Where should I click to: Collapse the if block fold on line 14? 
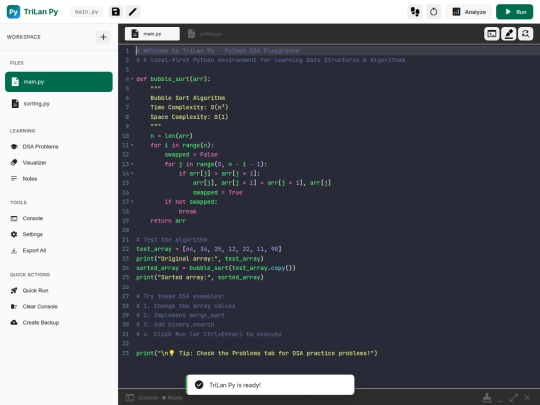pyautogui.click(x=132, y=174)
